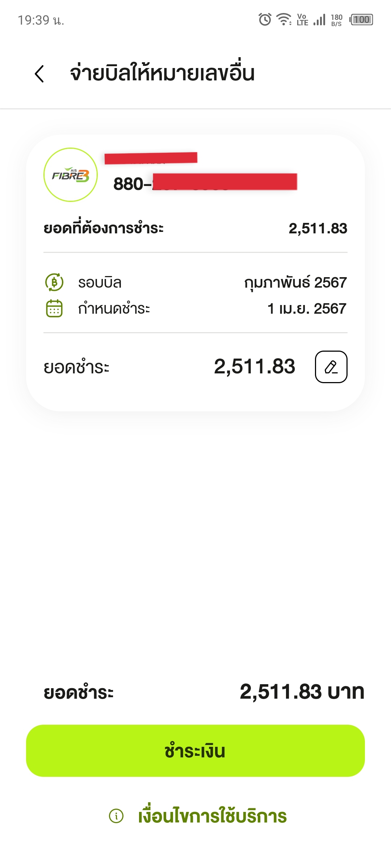Tap the total 2,511.83 บาท at bottom
The height and width of the screenshot is (868, 391).
tap(302, 692)
